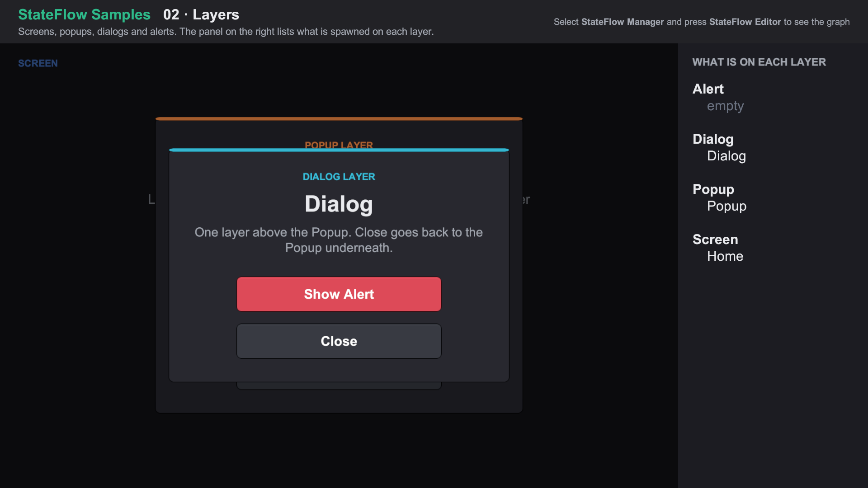
Task: Select the Screen layer heading in panel
Action: point(715,239)
